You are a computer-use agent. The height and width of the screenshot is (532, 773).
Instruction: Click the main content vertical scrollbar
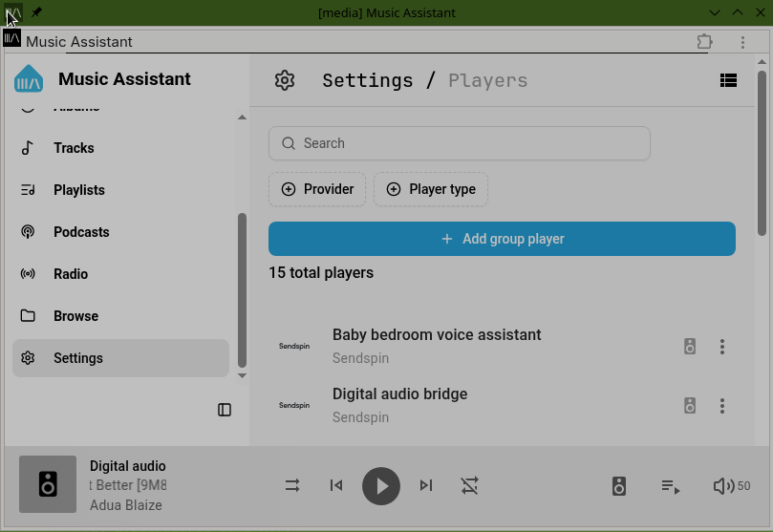762,153
